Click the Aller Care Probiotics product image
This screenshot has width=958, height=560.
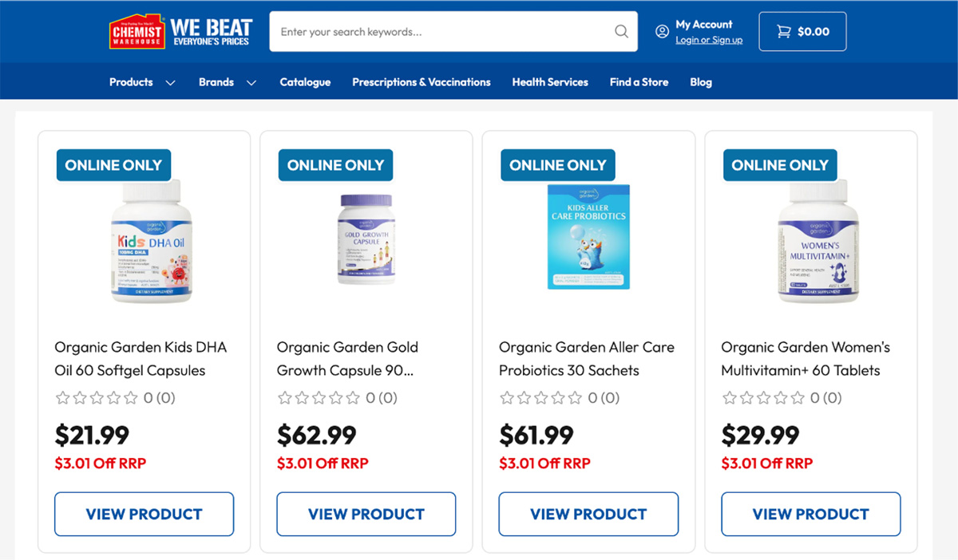pyautogui.click(x=589, y=237)
